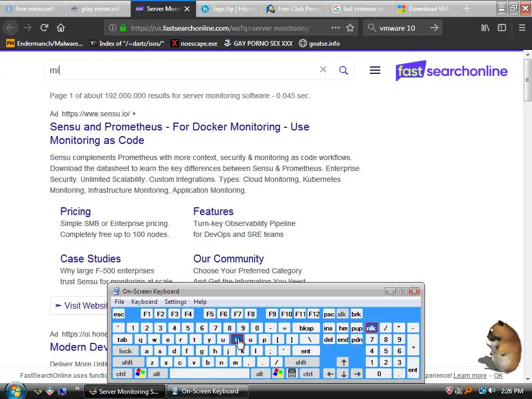Open Help menu in On-Screen Keyboard

[x=200, y=302]
